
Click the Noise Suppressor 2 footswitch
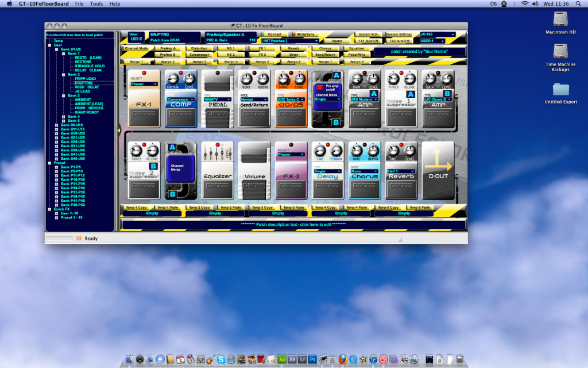coord(144,189)
